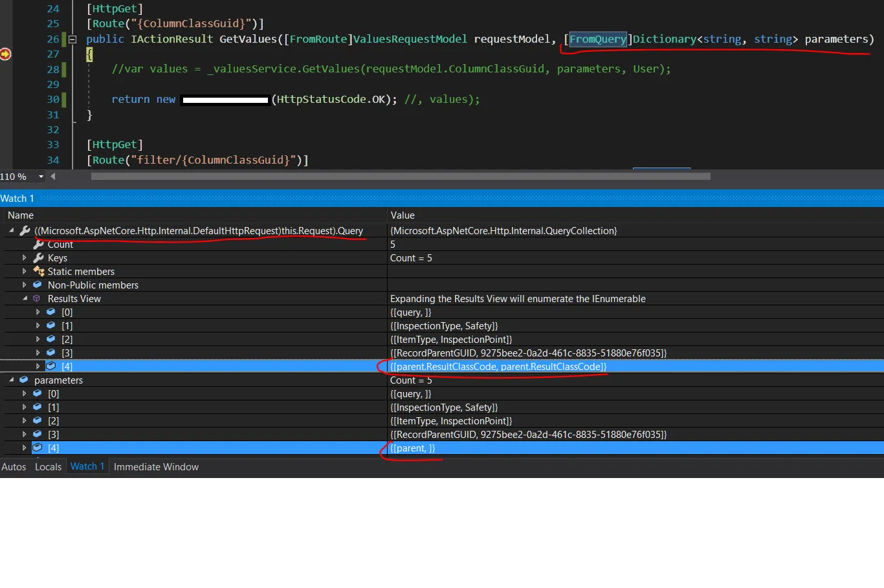Screen dimensions: 884x588
Task: Click the editor's horizontal scrollbar thumb
Action: [x=401, y=177]
